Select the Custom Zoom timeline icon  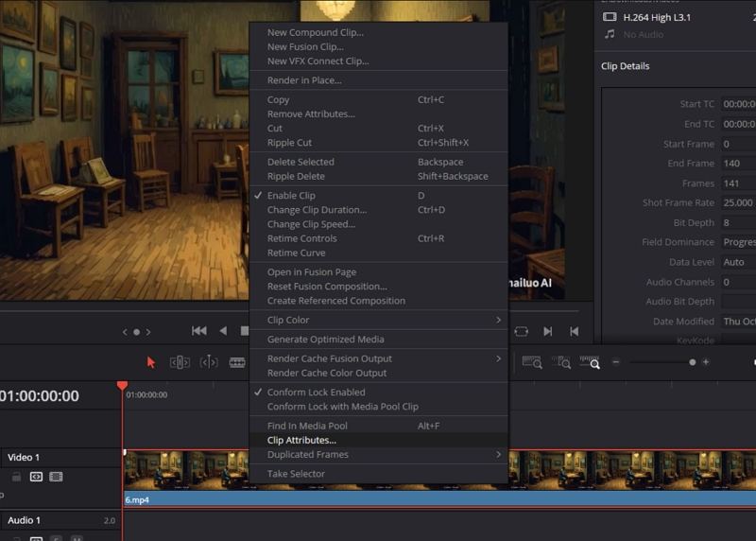590,362
